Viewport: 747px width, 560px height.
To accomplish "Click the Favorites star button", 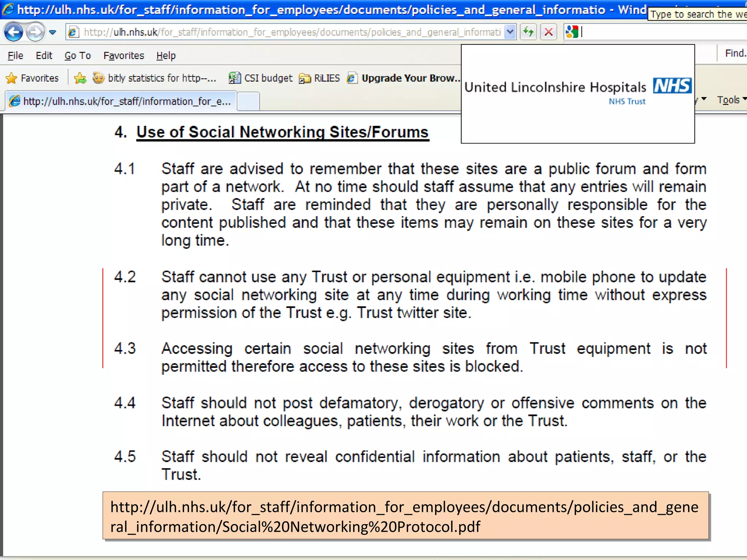I will point(32,78).
